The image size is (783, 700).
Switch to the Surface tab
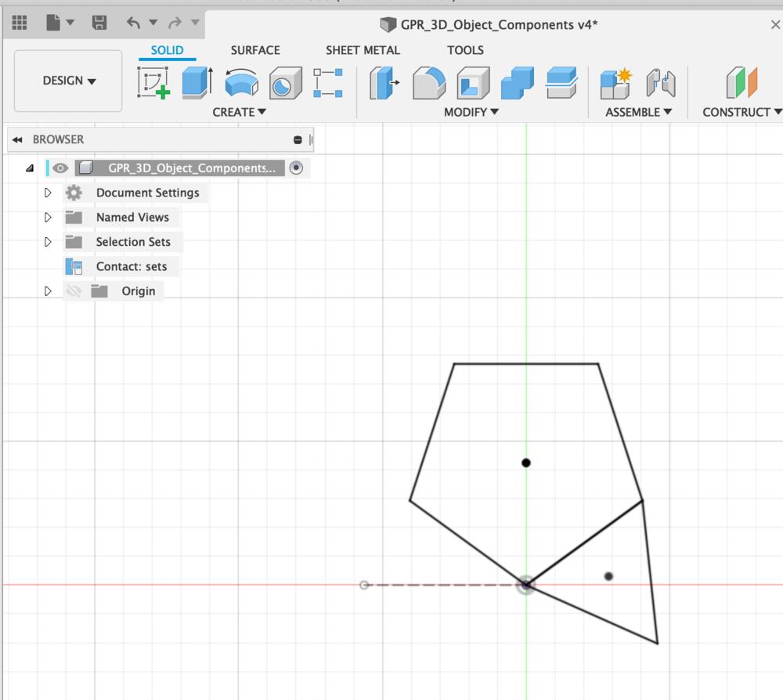click(255, 49)
